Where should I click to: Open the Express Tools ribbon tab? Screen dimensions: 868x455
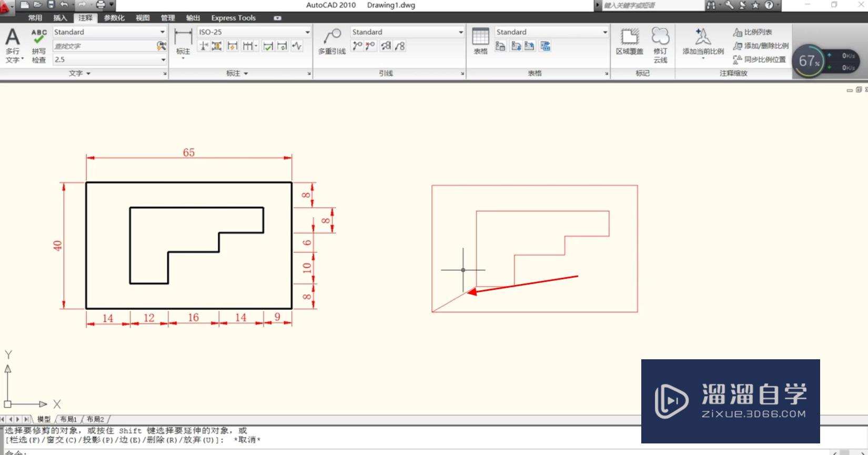(x=234, y=18)
